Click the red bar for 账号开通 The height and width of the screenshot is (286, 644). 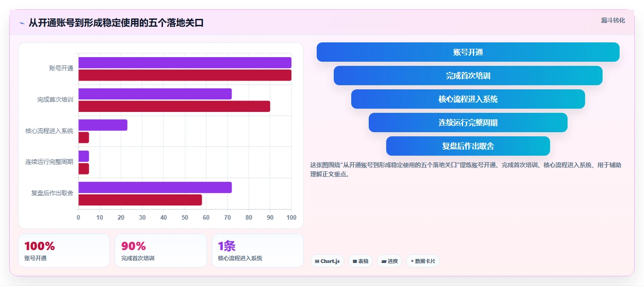click(x=185, y=75)
